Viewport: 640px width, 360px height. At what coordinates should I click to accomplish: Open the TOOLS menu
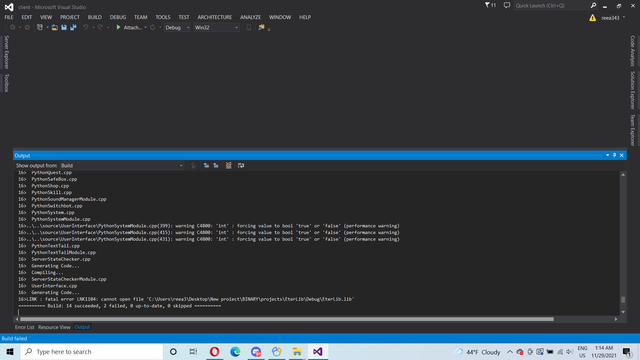coord(162,17)
